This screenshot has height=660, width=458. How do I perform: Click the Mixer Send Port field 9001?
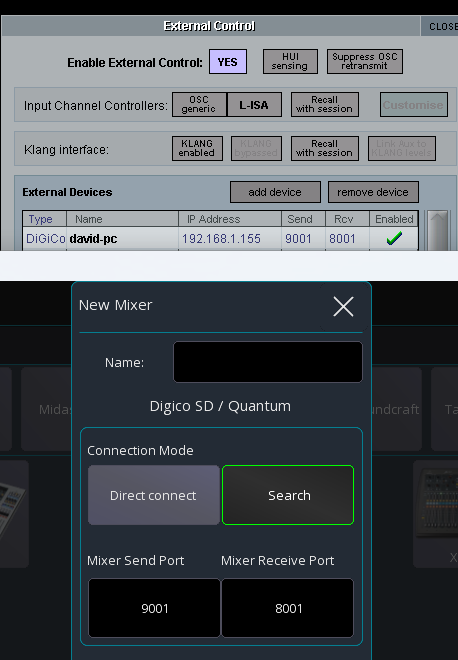154,608
